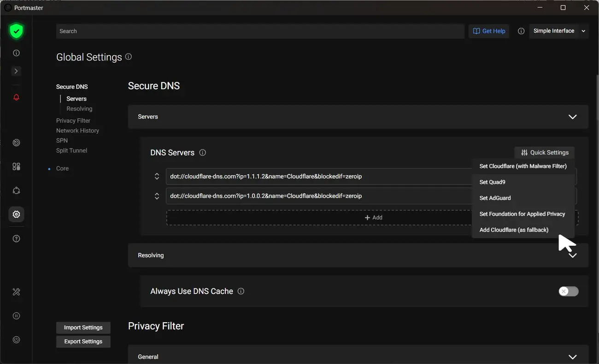The image size is (599, 364).
Task: Enable the Always Use DNS Cache toggle
Action: [x=569, y=291]
